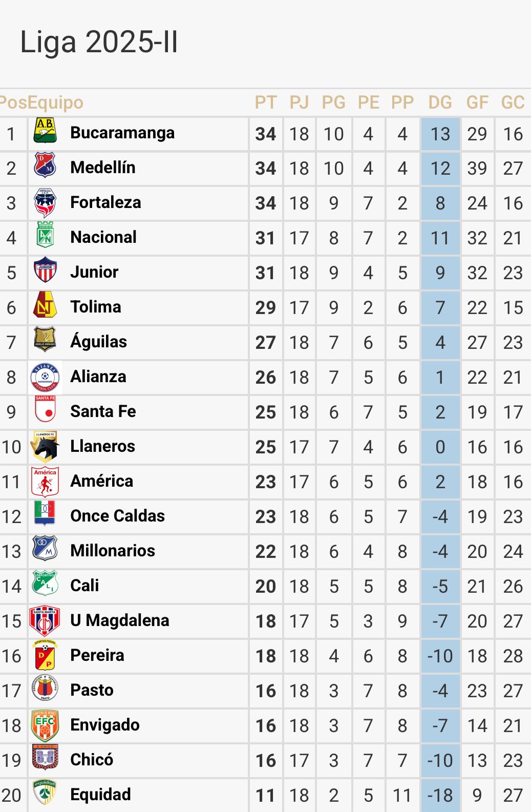Sort standings by DG column header
531x812 pixels.
click(x=440, y=102)
